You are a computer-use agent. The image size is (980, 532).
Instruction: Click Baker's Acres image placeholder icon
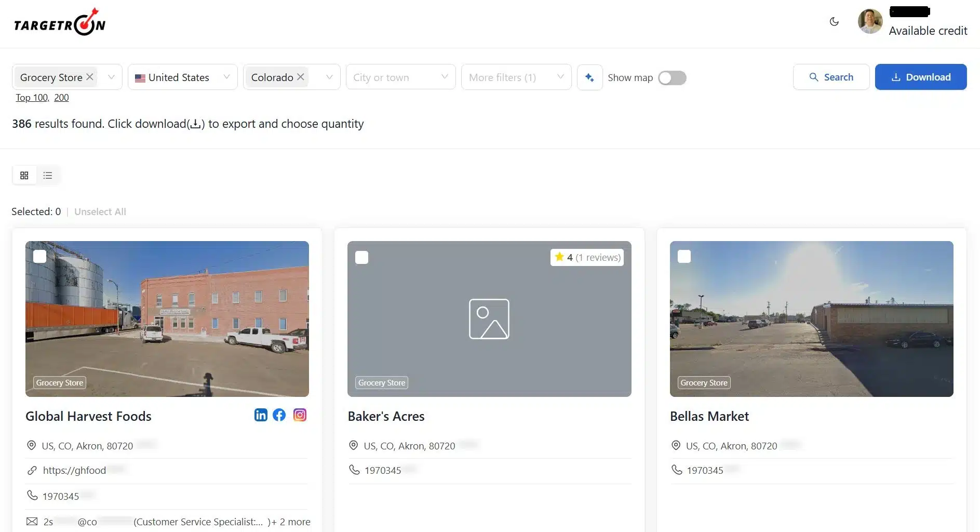[489, 319]
